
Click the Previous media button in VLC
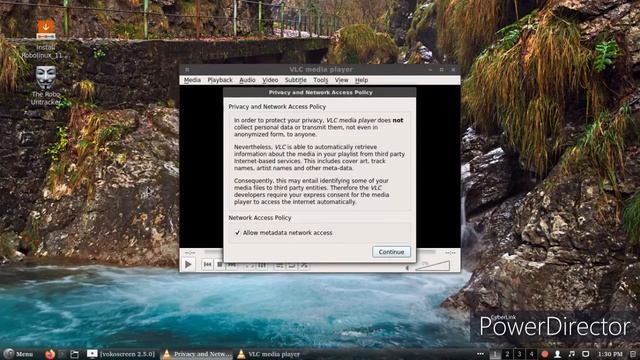coord(207,265)
